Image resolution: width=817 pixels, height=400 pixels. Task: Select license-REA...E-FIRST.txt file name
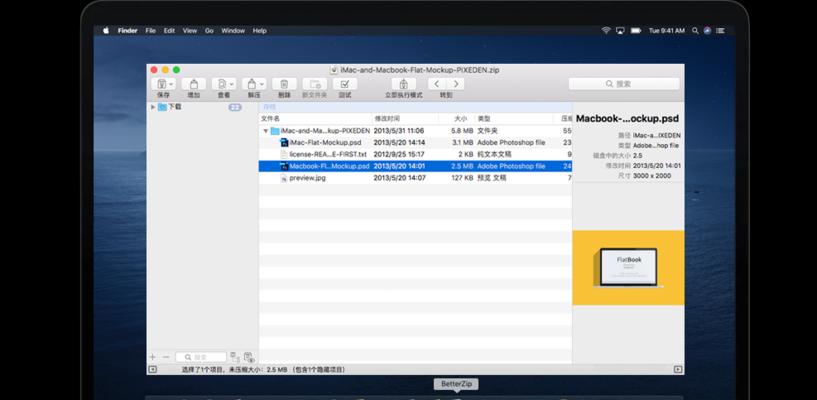click(x=328, y=155)
